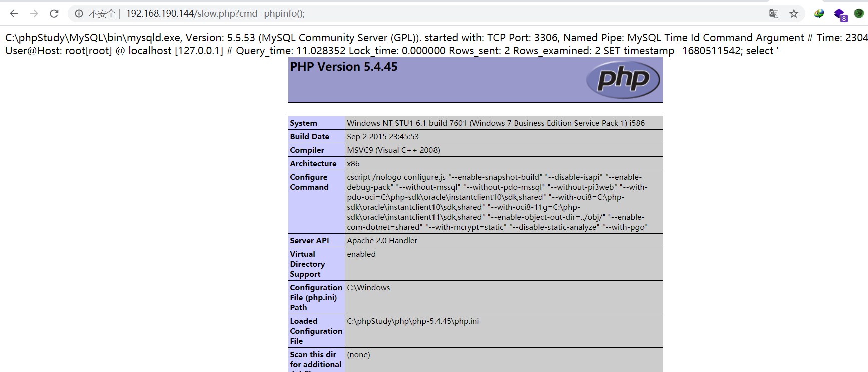Click the PHP logo image

click(x=623, y=79)
